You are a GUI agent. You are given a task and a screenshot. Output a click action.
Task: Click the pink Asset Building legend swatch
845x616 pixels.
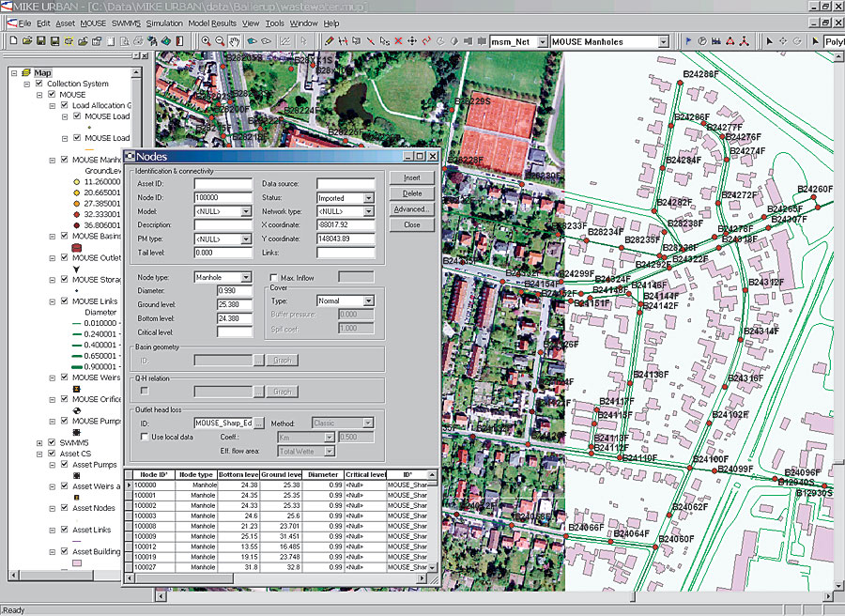tap(77, 562)
